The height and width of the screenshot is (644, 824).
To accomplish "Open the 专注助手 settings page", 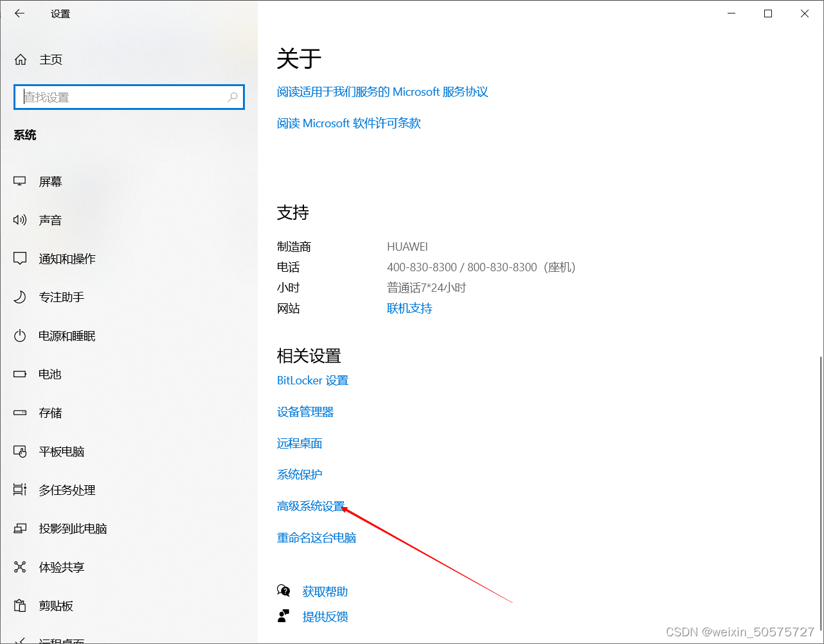I will tap(62, 298).
